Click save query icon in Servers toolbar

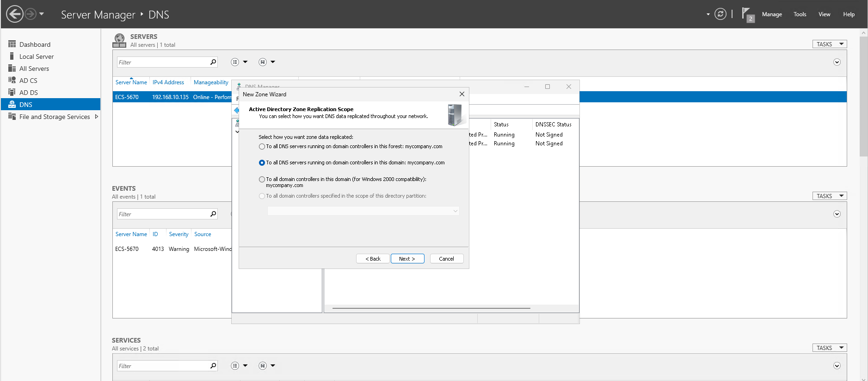click(x=263, y=62)
